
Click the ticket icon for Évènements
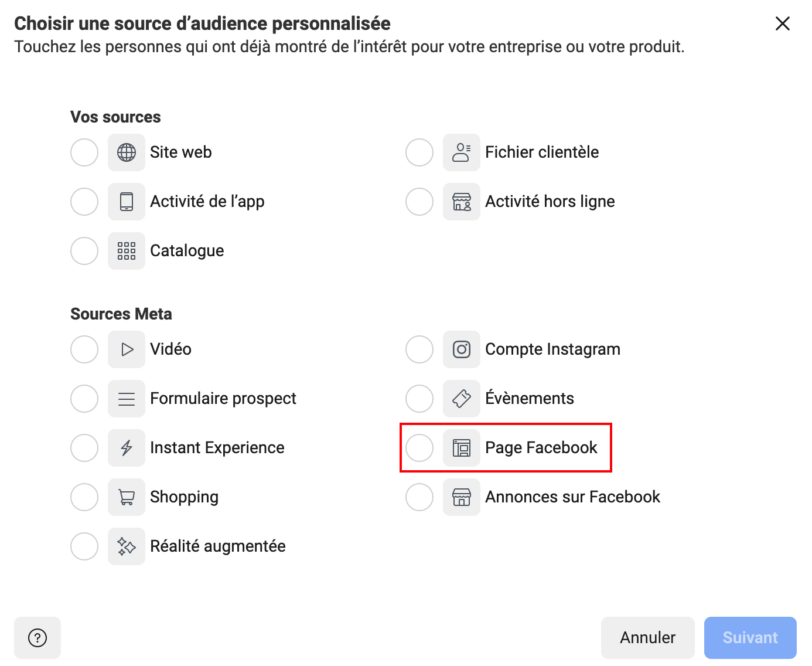point(462,399)
